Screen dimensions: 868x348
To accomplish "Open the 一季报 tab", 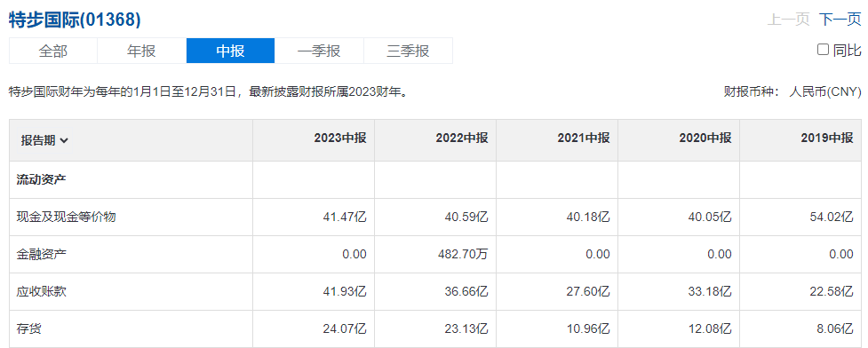I will click(319, 51).
